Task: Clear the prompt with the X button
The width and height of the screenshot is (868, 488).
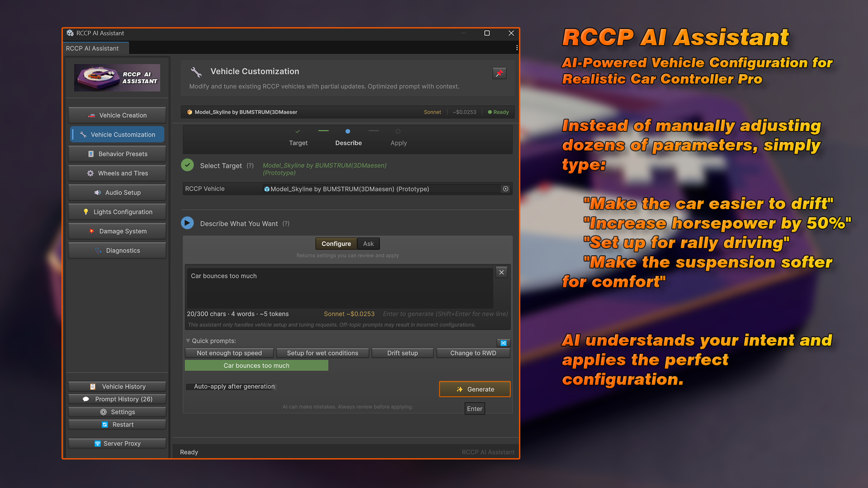Action: [x=501, y=272]
